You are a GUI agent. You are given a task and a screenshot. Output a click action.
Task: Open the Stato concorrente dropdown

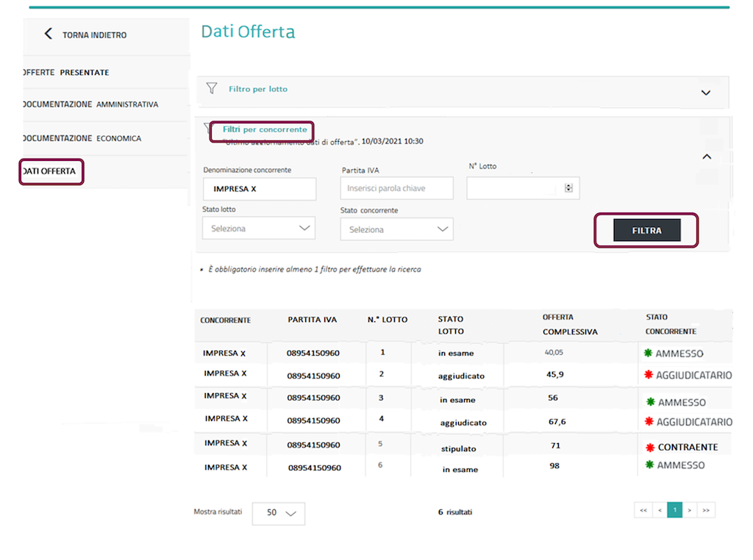pyautogui.click(x=397, y=229)
